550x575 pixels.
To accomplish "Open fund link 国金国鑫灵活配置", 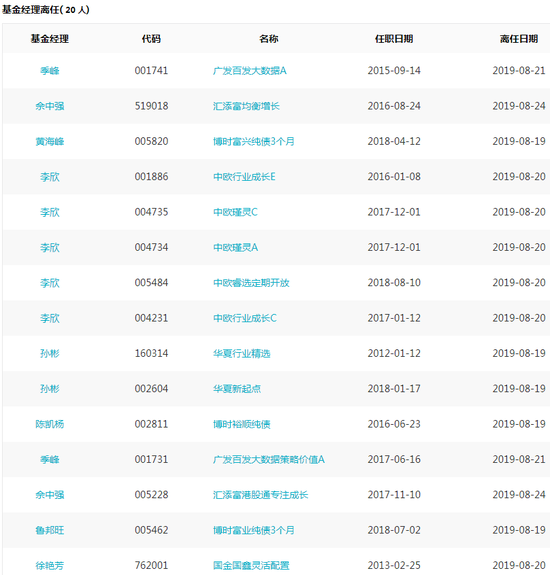I will (x=251, y=565).
